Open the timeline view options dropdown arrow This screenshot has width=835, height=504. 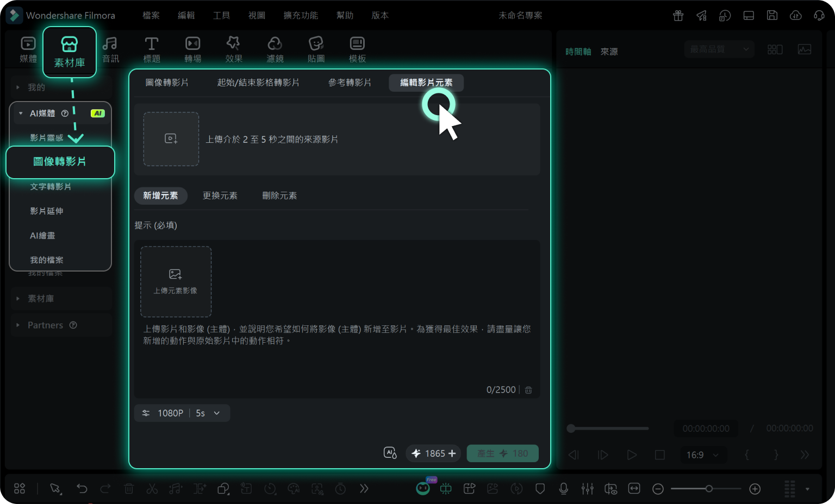point(807,489)
